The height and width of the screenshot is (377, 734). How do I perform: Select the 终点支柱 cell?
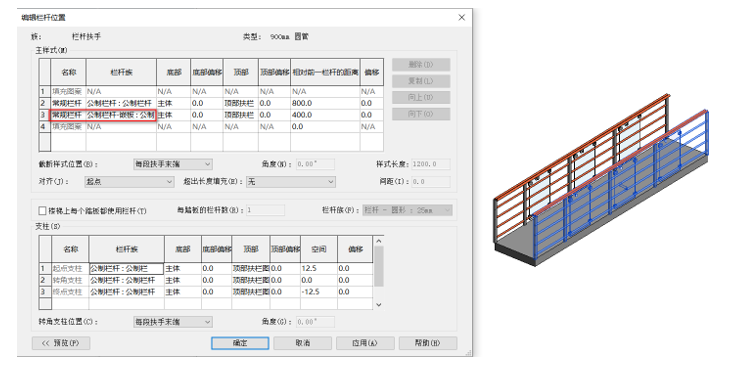click(x=70, y=292)
